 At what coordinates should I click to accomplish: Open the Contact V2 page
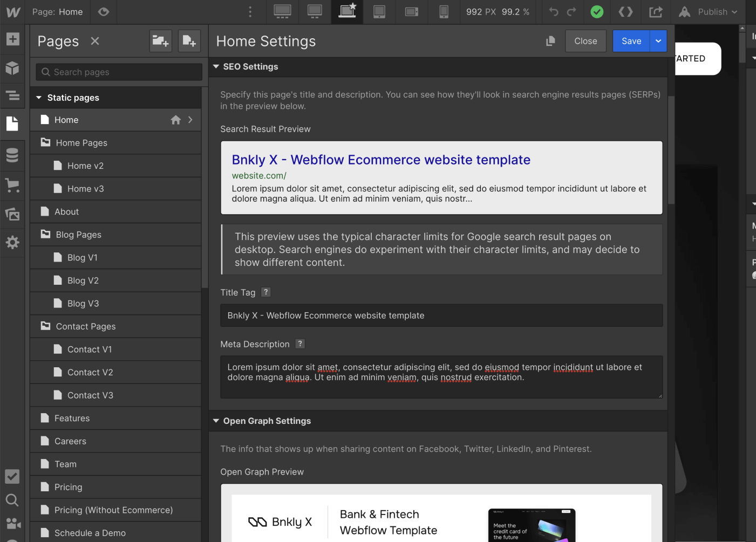coord(115,372)
